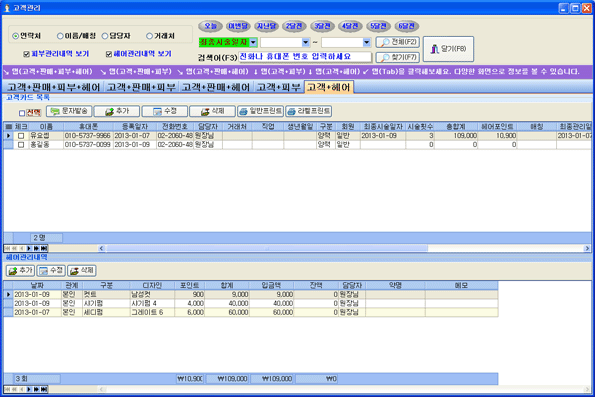Show all customers with 전체(F2)

pyautogui.click(x=398, y=42)
